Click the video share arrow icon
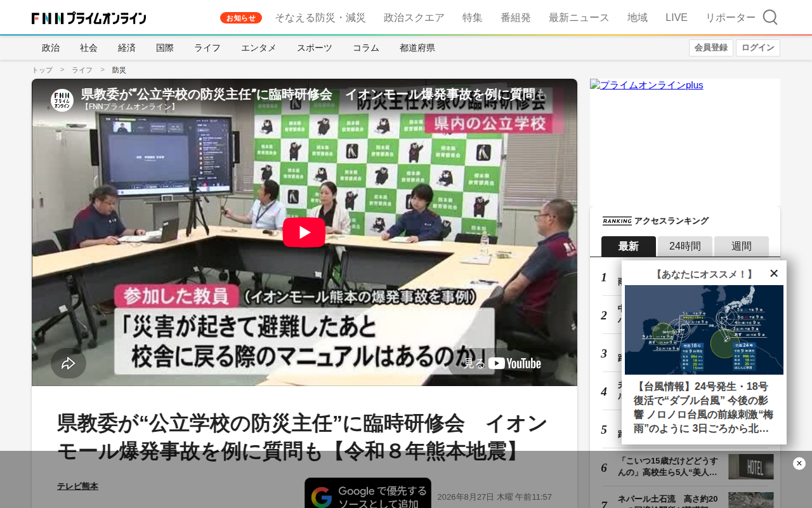812x508 pixels. (69, 363)
